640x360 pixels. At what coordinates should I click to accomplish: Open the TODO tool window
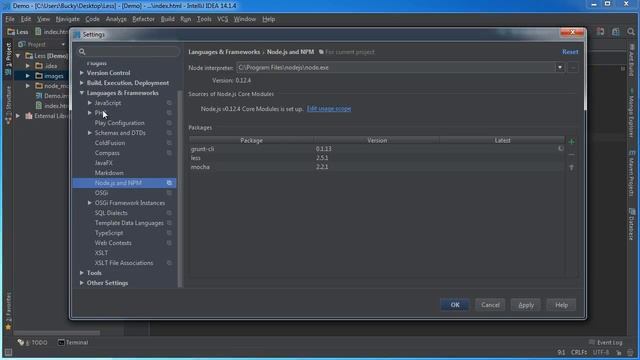(x=33, y=342)
